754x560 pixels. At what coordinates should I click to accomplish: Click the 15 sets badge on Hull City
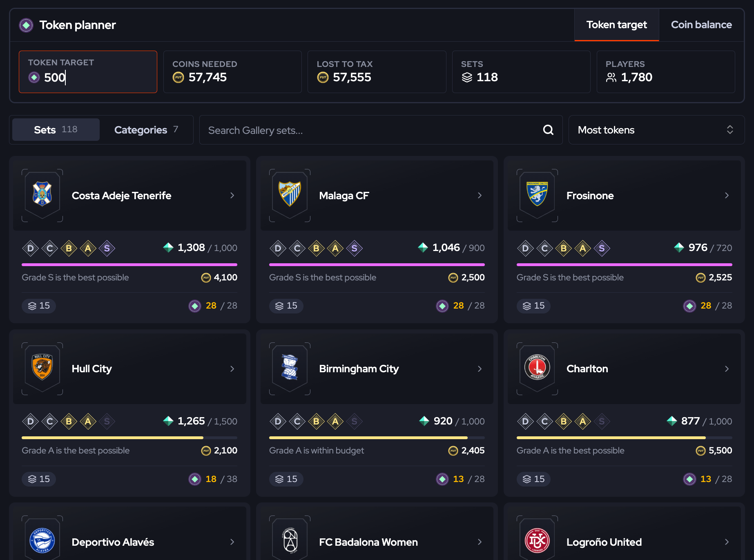click(x=39, y=479)
